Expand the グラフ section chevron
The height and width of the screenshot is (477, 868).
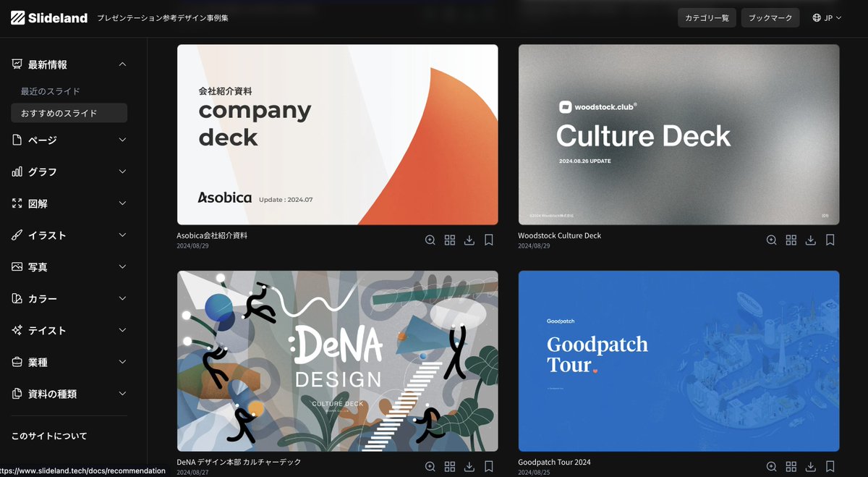[122, 172]
